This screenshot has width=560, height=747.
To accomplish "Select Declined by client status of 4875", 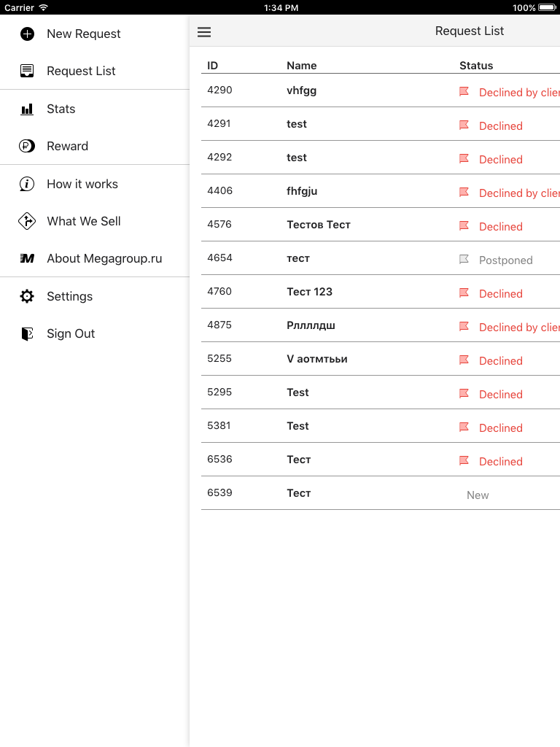I will click(x=519, y=328).
